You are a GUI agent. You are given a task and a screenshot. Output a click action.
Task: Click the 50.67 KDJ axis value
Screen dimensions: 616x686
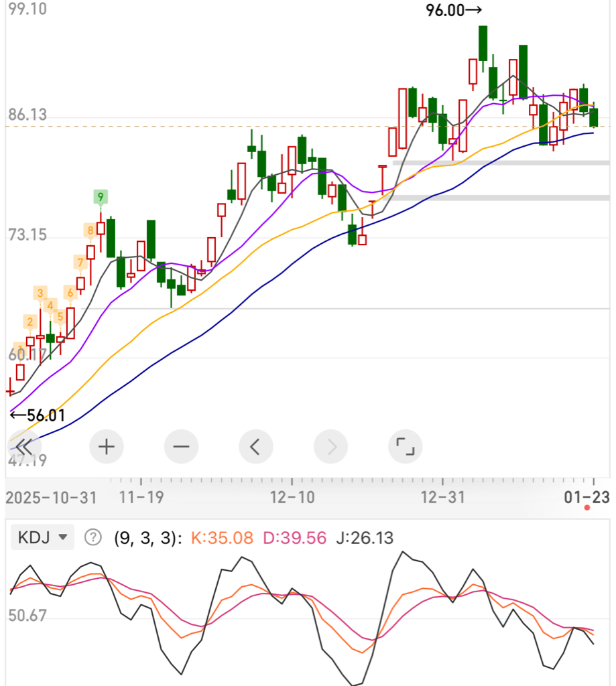tap(27, 616)
